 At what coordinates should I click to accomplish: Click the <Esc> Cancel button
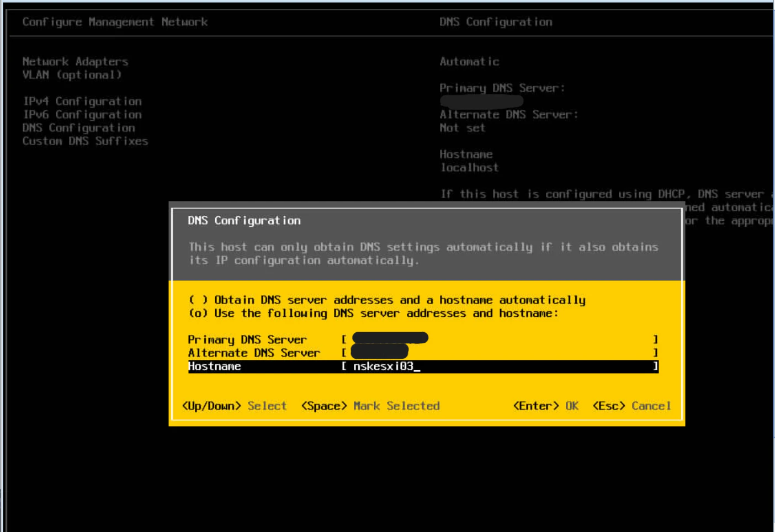(x=632, y=406)
